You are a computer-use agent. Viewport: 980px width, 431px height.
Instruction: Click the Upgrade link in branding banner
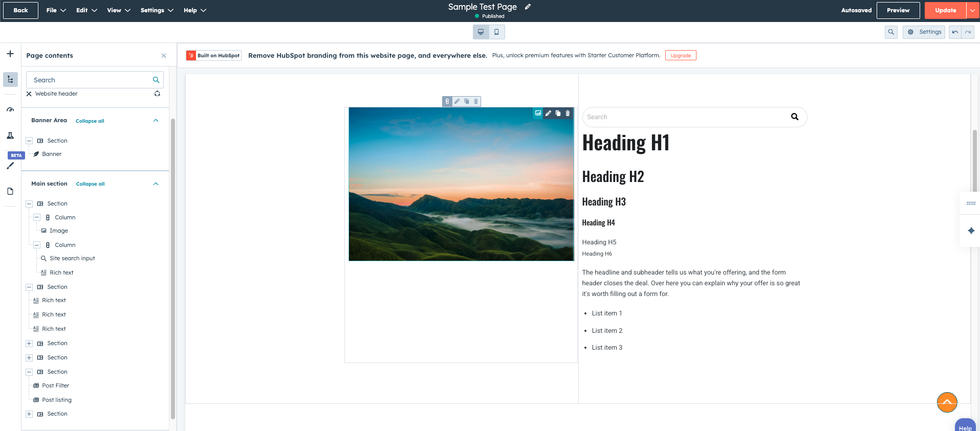click(680, 56)
